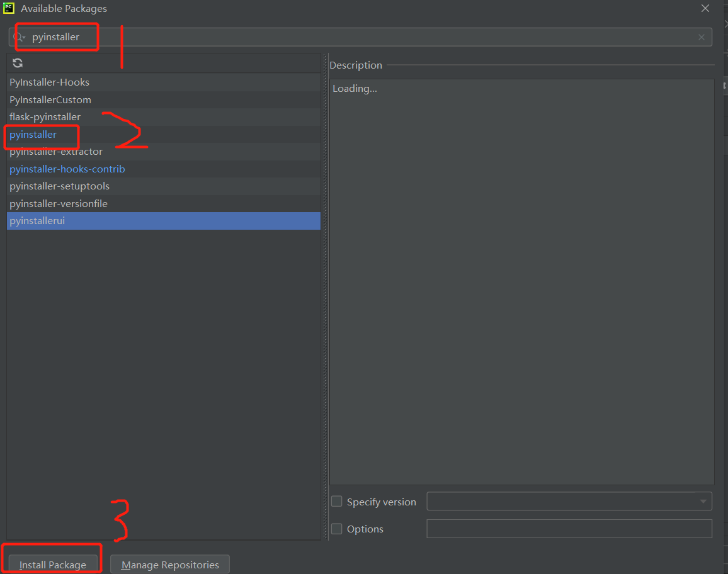Click the reload package list icon

click(x=18, y=63)
